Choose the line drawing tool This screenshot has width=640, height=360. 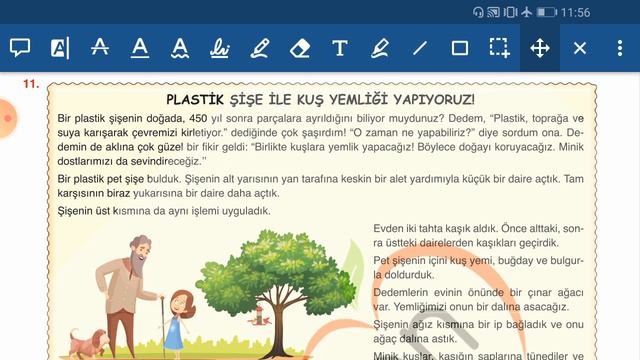pyautogui.click(x=420, y=48)
